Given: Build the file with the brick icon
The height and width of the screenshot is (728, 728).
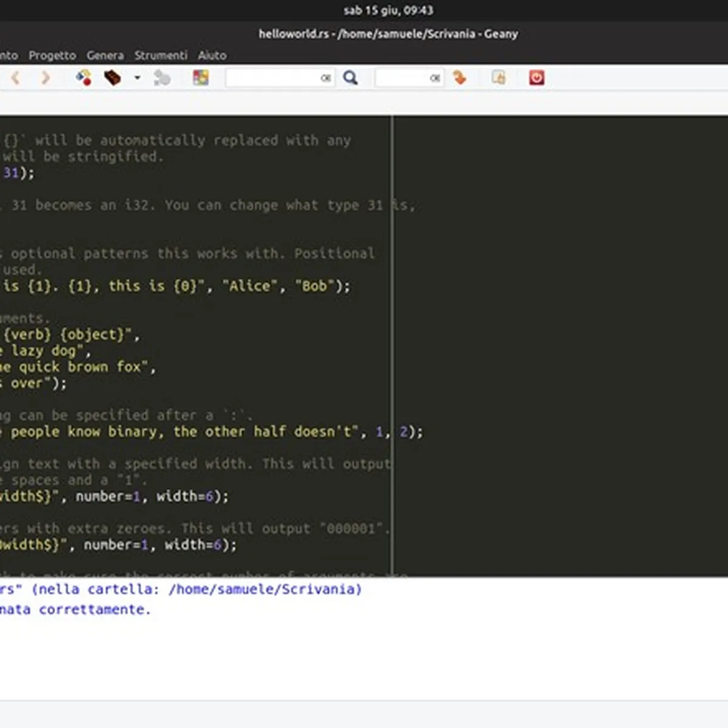Looking at the screenshot, I should click(112, 78).
